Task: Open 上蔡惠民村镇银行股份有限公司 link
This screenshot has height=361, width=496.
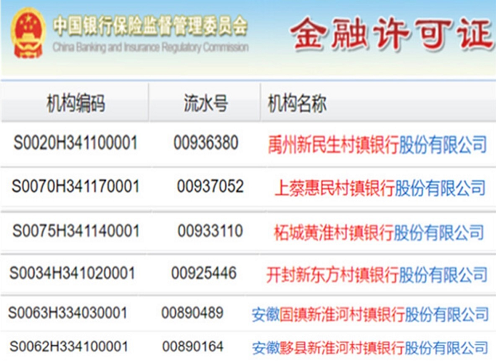Action: (x=380, y=188)
